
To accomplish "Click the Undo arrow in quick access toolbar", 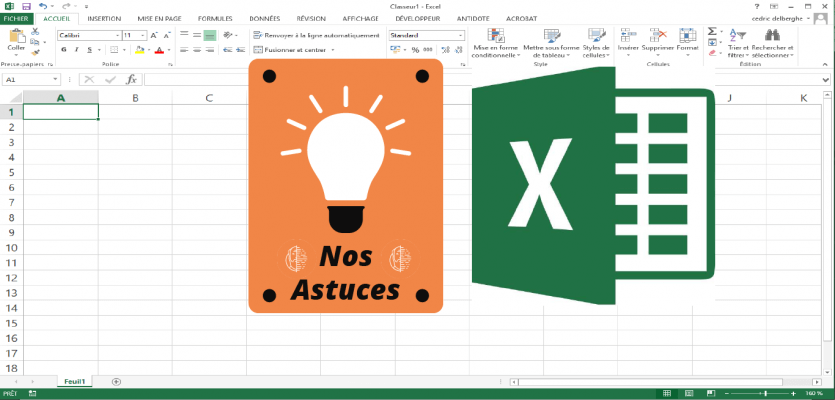I will pos(43,6).
